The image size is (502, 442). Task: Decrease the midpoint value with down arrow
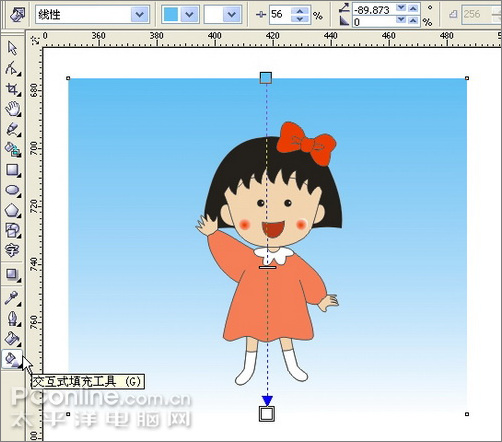[x=300, y=19]
